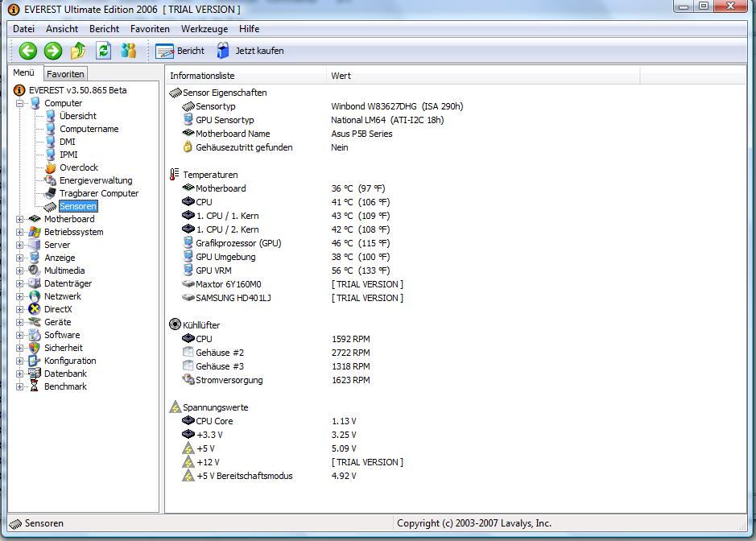Click the Tragbarer Computer laptop icon
Image resolution: width=756 pixels, height=541 pixels.
50,193
